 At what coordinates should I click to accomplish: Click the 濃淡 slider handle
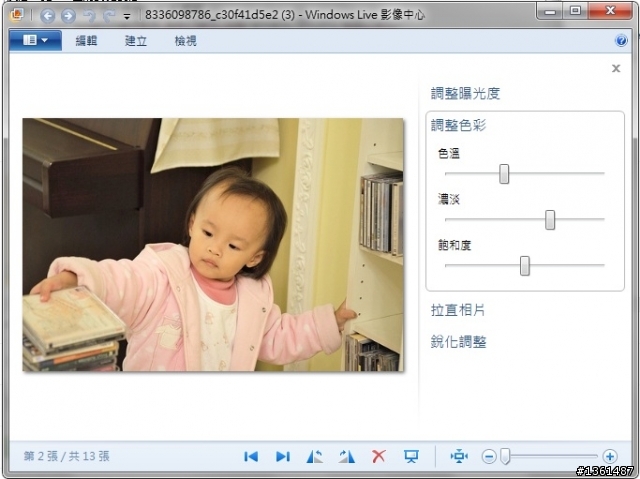550,220
